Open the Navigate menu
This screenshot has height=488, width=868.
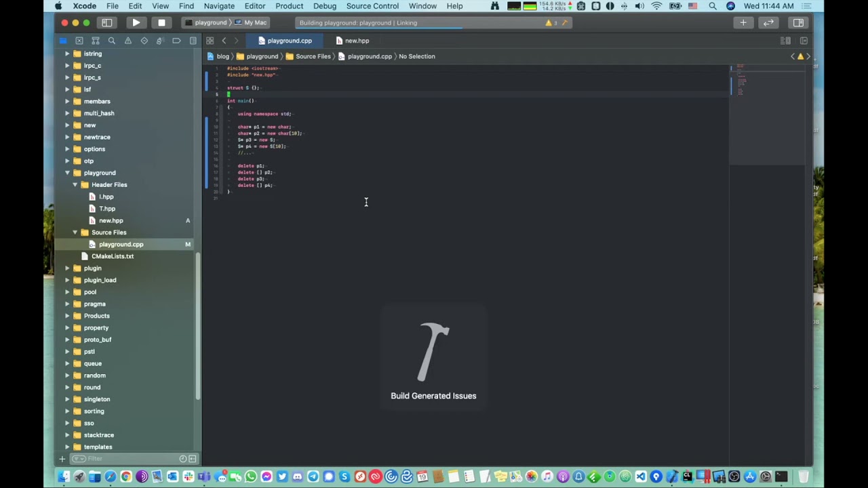pyautogui.click(x=219, y=6)
